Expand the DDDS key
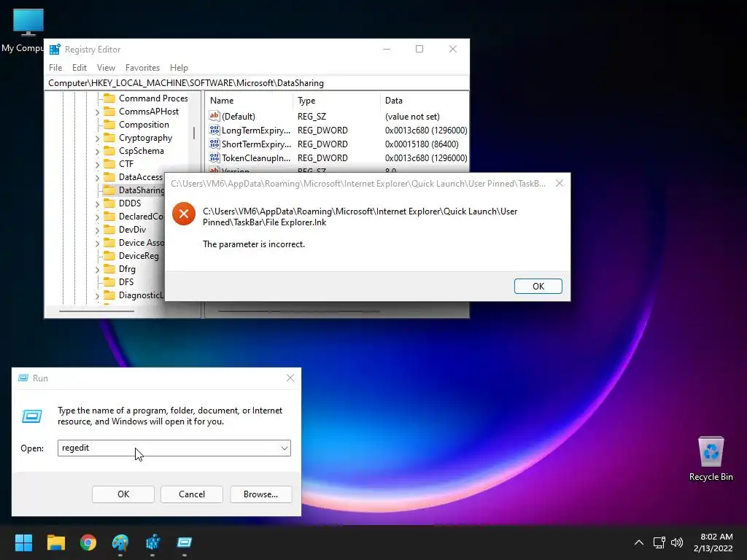This screenshot has height=560, width=747. 97,204
